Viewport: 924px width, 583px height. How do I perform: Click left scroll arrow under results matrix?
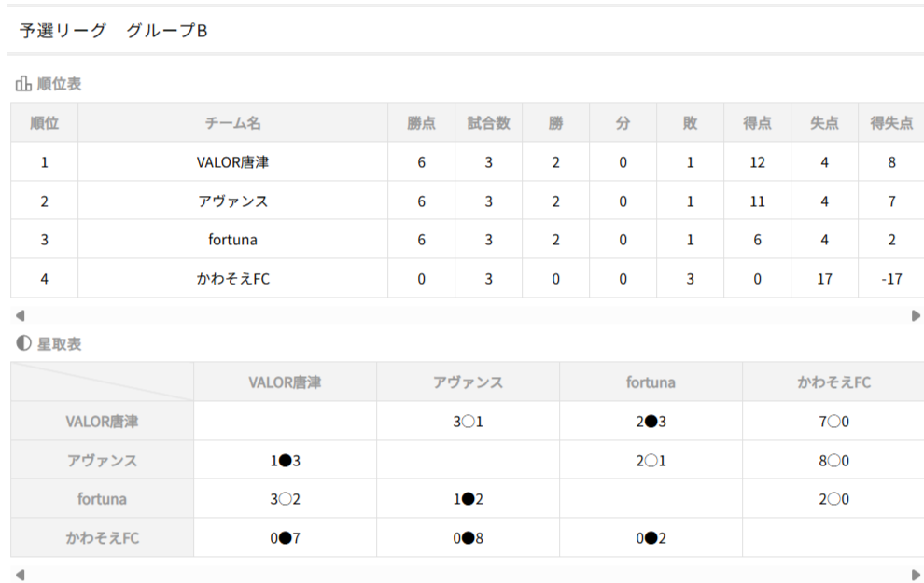pyautogui.click(x=20, y=575)
